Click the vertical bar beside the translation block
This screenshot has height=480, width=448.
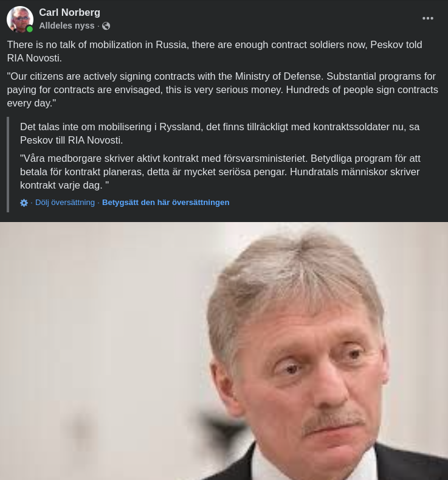[x=8, y=164]
